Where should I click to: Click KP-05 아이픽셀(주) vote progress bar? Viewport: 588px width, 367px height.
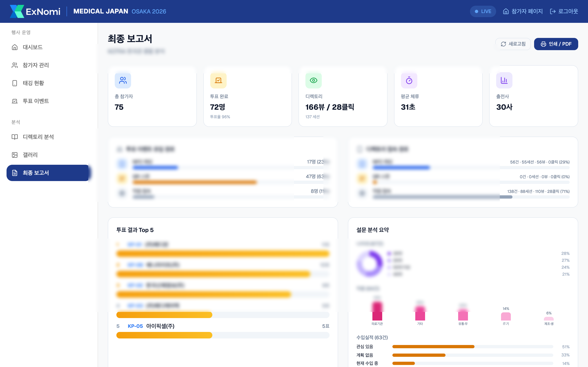164,335
